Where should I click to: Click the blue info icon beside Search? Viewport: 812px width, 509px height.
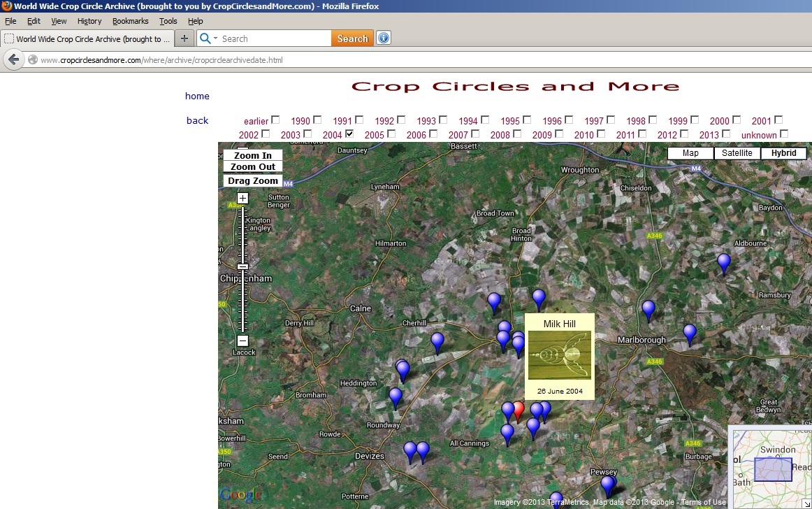(x=383, y=38)
